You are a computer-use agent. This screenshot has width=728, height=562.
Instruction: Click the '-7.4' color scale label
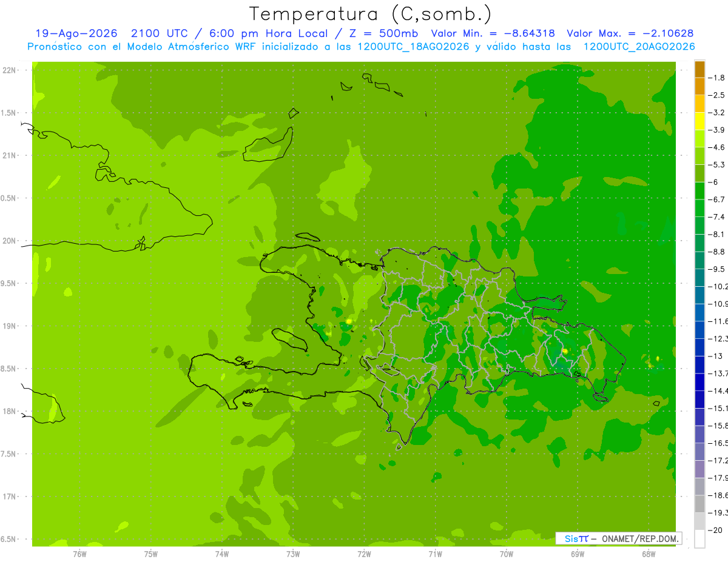pyautogui.click(x=716, y=216)
